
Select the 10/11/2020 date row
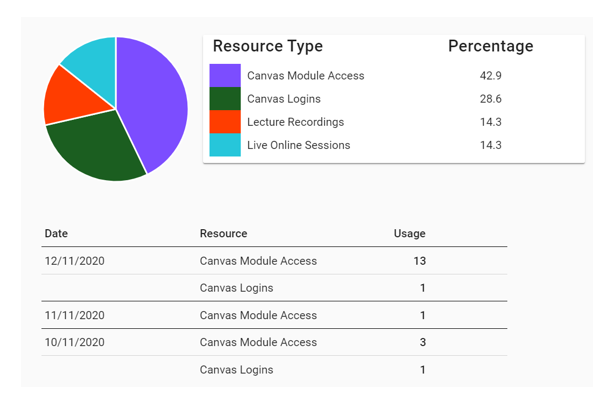click(x=74, y=342)
